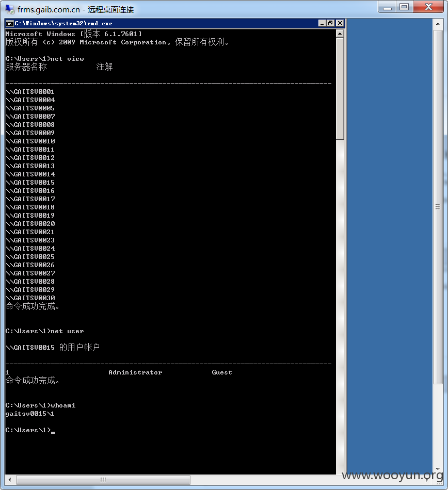This screenshot has height=490, width=448.
Task: Click the final command prompt cursor line
Action: point(30,430)
